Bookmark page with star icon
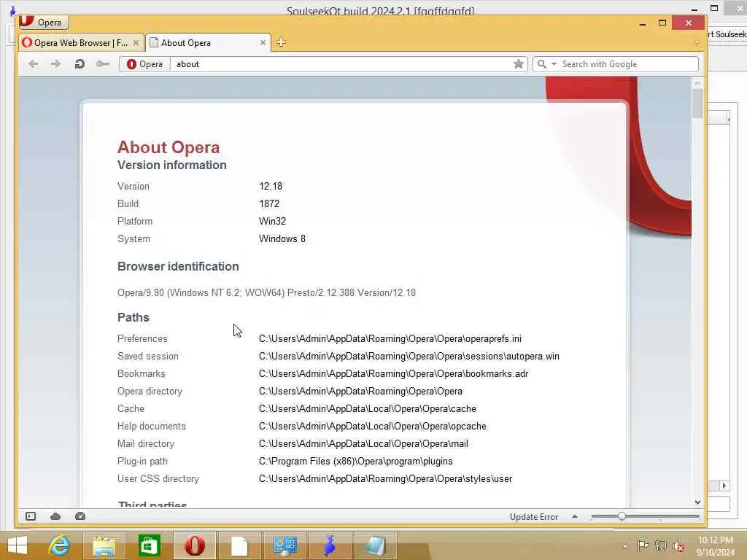The height and width of the screenshot is (560, 747). 519,64
